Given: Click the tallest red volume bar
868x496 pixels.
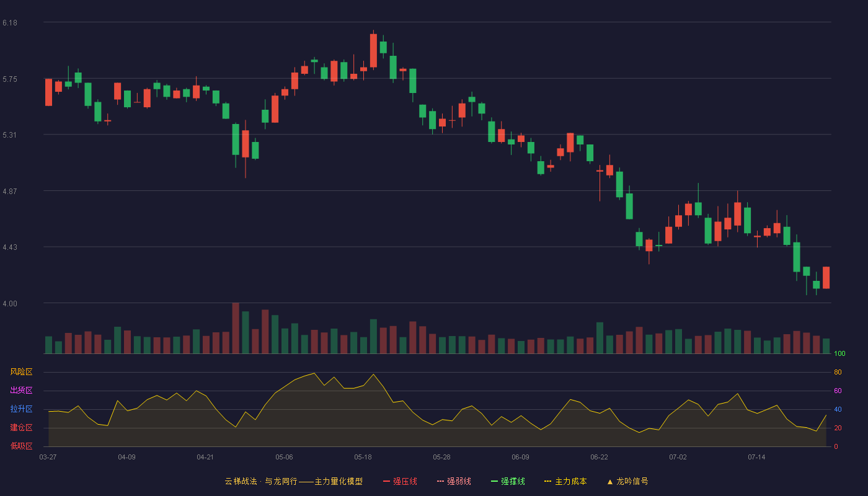Looking at the screenshot, I should pyautogui.click(x=236, y=328).
